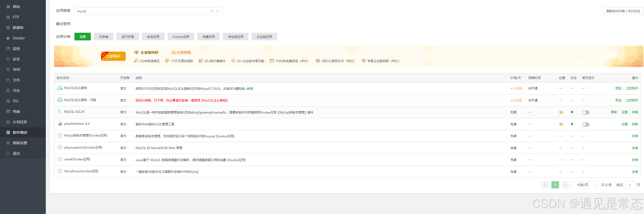Image resolution: width=644 pixels, height=214 pixels.
Task: Click running status icon for phpMyAdmin 4.4
Action: pos(572,124)
